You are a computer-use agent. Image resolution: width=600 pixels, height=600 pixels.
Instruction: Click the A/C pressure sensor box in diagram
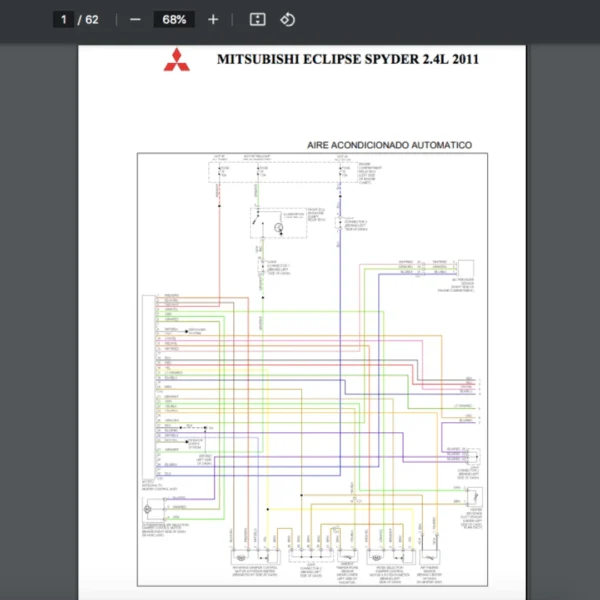(467, 269)
